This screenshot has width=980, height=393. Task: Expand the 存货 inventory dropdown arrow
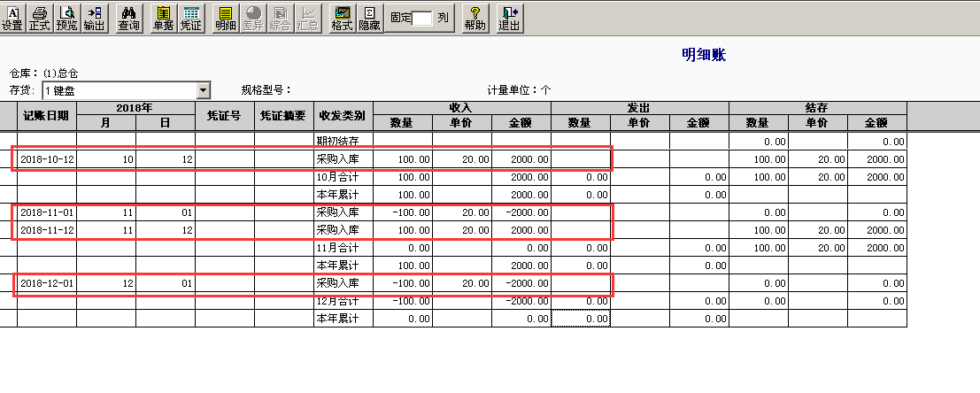coord(204,90)
